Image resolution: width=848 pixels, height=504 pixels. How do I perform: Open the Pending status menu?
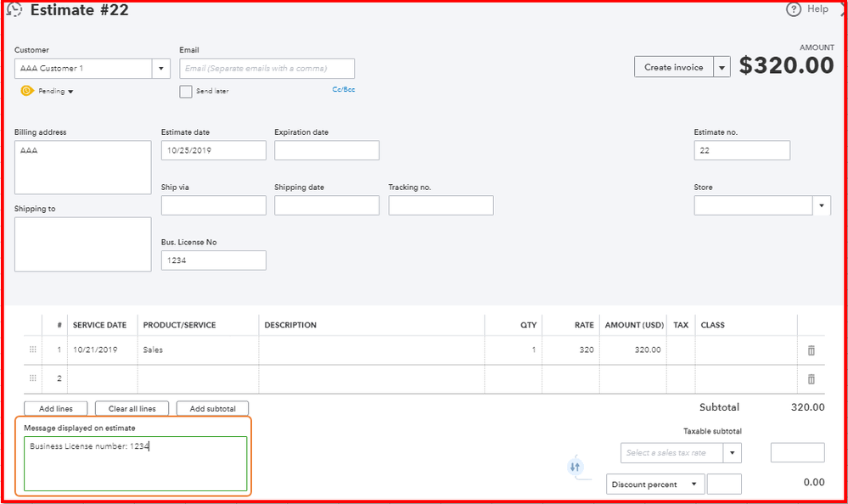(70, 92)
